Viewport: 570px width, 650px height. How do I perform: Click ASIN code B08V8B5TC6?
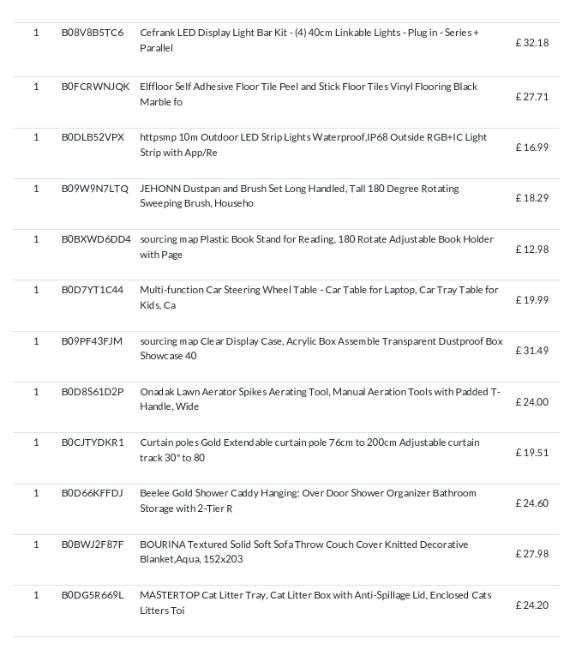(x=92, y=33)
